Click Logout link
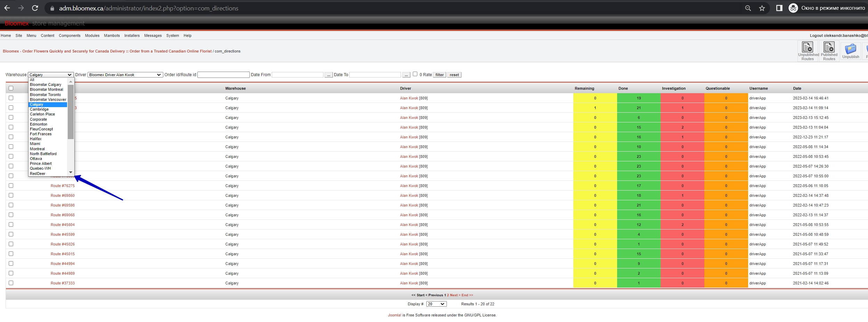This screenshot has width=868, height=322. click(x=816, y=35)
